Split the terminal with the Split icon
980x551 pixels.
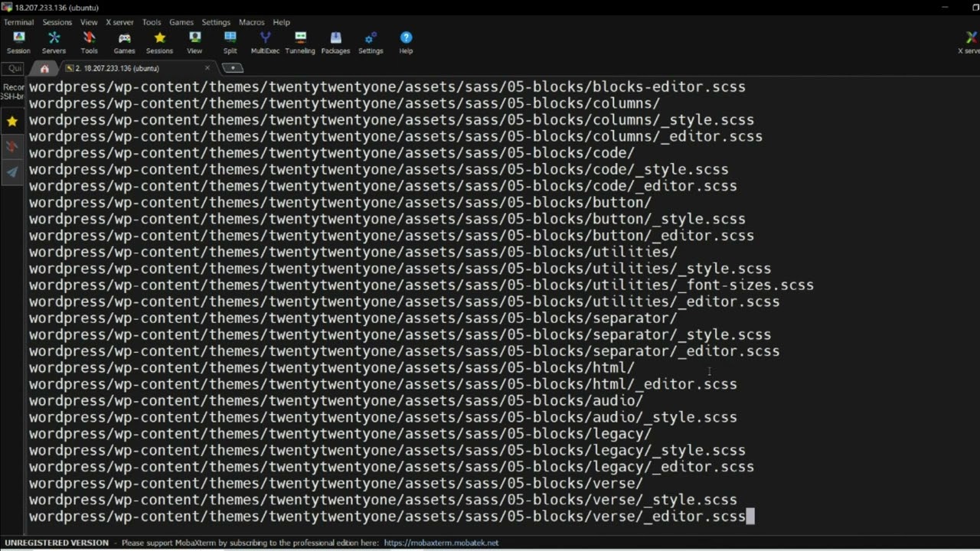pos(230,43)
